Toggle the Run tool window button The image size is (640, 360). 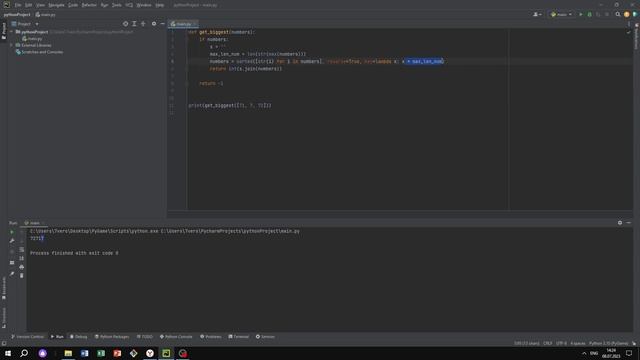(x=57, y=337)
